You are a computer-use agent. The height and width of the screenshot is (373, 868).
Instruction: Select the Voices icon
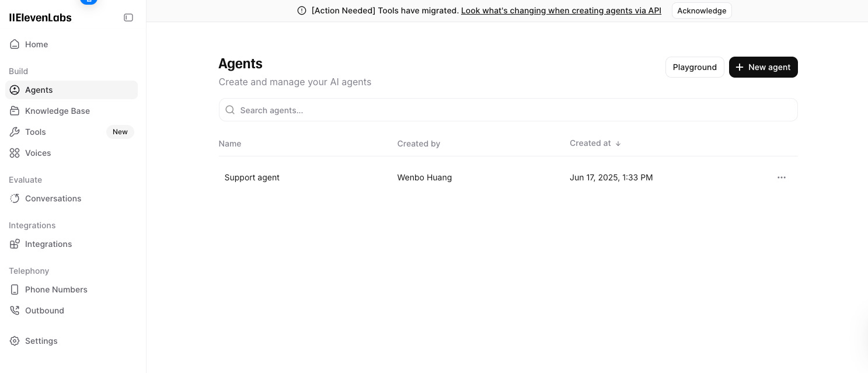click(15, 153)
